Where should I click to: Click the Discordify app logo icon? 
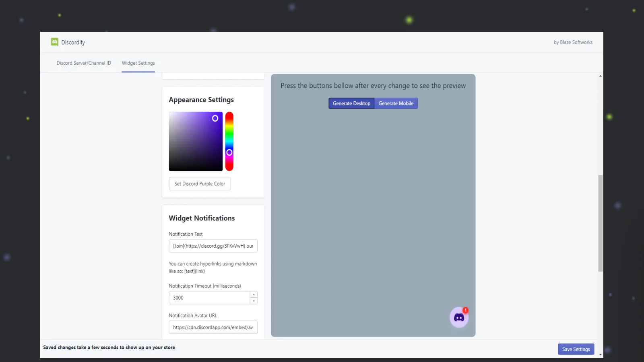54,42
